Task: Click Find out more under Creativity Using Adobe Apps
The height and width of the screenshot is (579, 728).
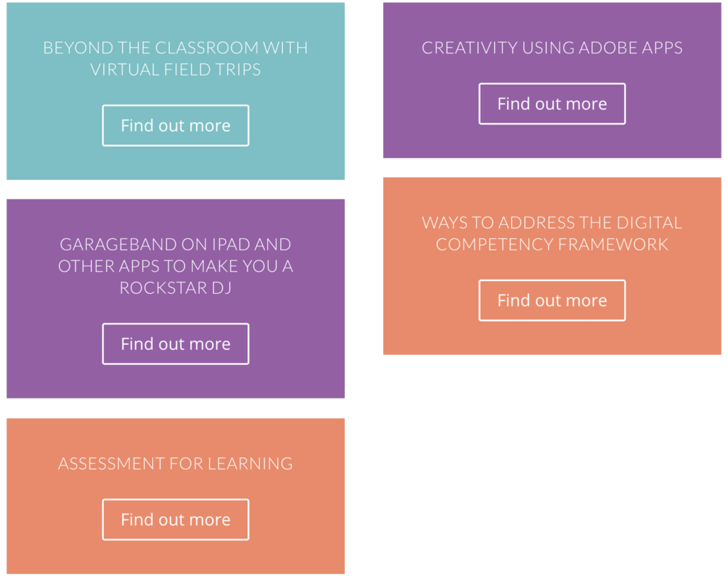Action: pyautogui.click(x=552, y=104)
